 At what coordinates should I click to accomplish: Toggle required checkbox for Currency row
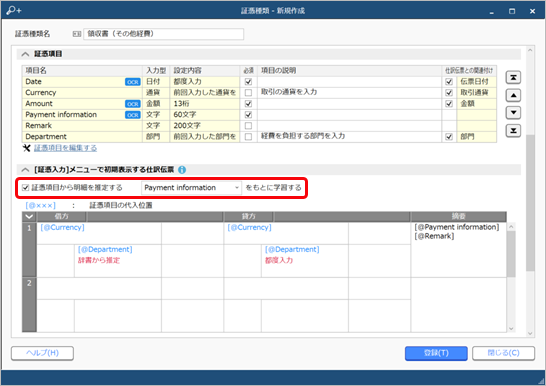tap(248, 93)
